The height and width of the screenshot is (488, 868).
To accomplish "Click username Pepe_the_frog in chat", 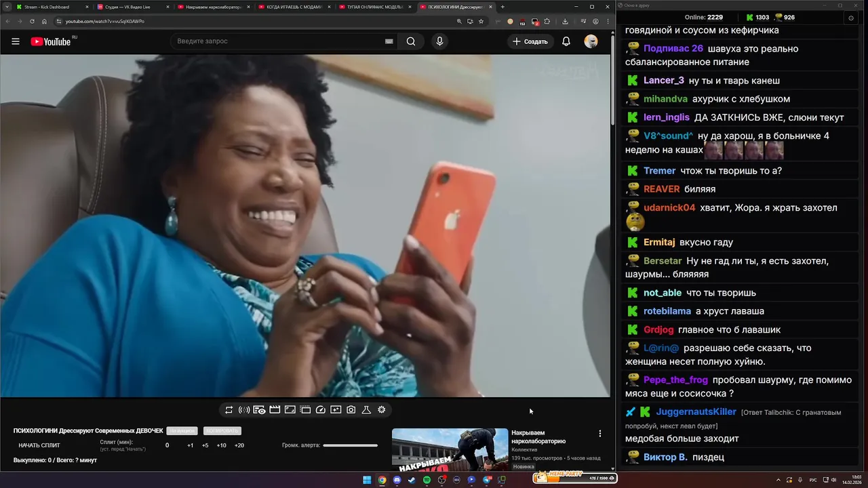I will tap(675, 380).
